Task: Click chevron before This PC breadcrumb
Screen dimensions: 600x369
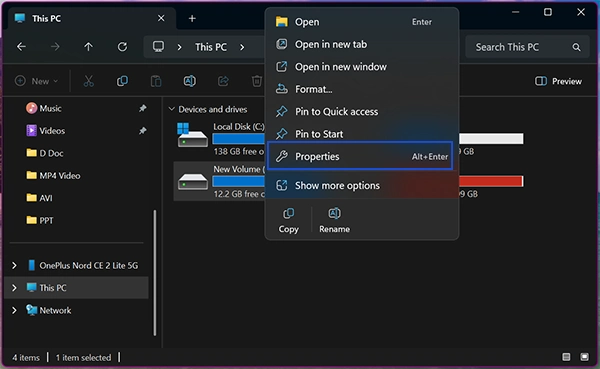Action: [x=179, y=47]
